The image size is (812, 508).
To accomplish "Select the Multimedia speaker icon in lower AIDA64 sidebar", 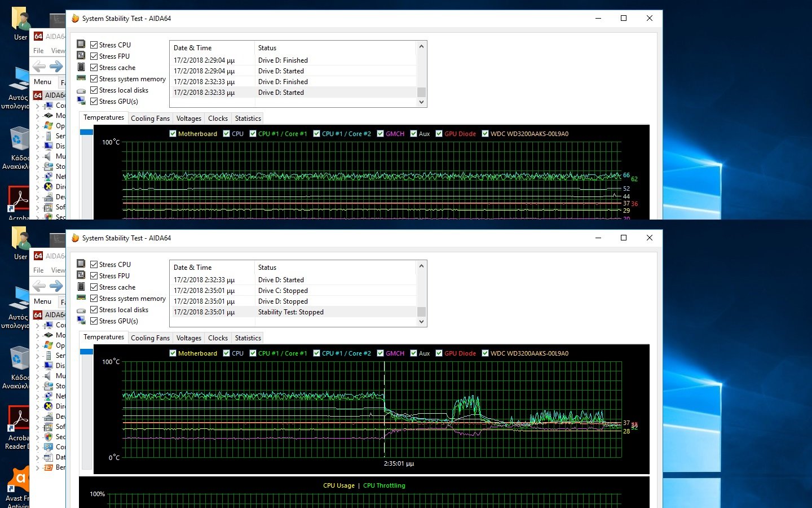I will tap(48, 376).
